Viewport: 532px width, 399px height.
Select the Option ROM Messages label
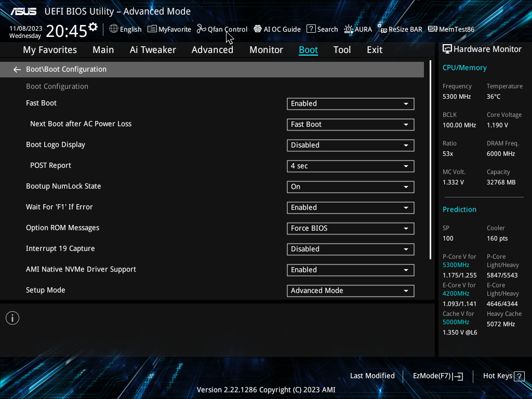tap(62, 228)
